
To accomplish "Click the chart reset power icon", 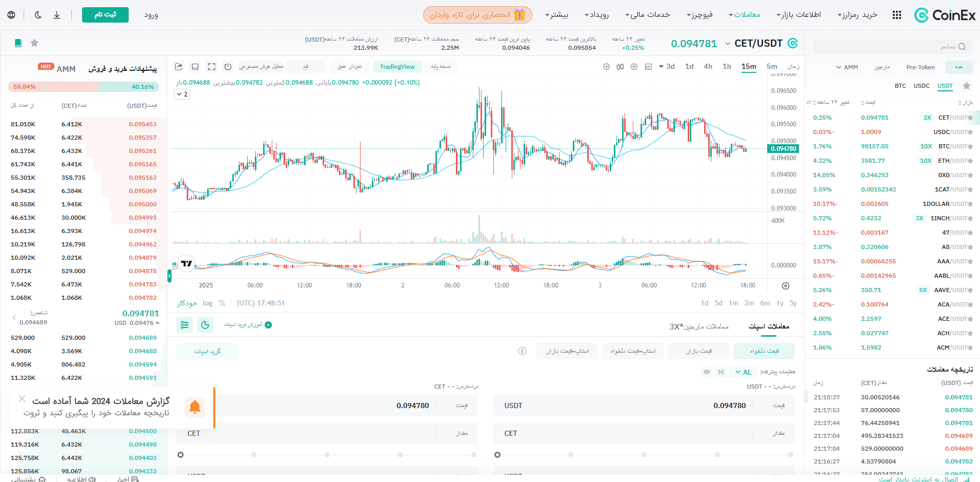I will tap(228, 67).
